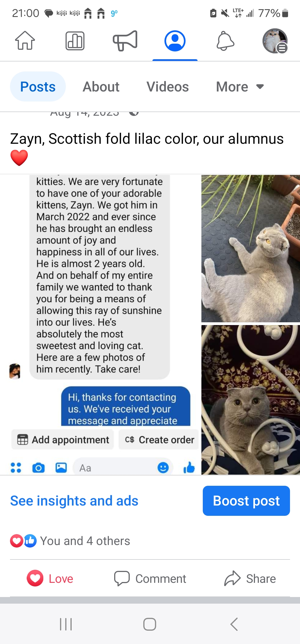Image resolution: width=300 pixels, height=644 pixels.
Task: Open the Insights bar chart icon
Action: point(75,41)
